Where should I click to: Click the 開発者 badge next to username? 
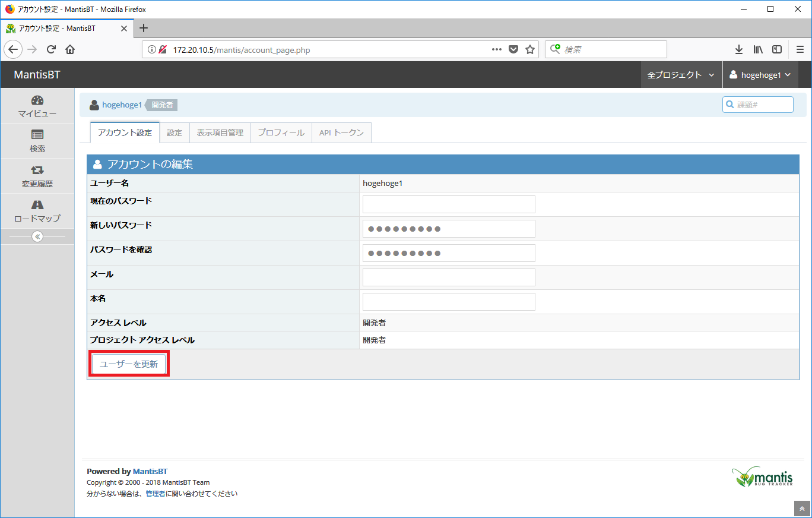162,105
